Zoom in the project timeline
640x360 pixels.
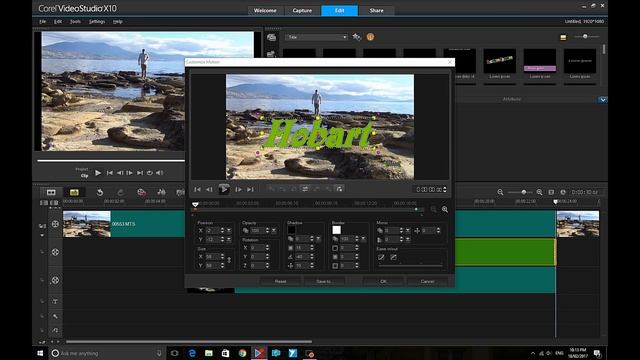pyautogui.click(x=539, y=192)
